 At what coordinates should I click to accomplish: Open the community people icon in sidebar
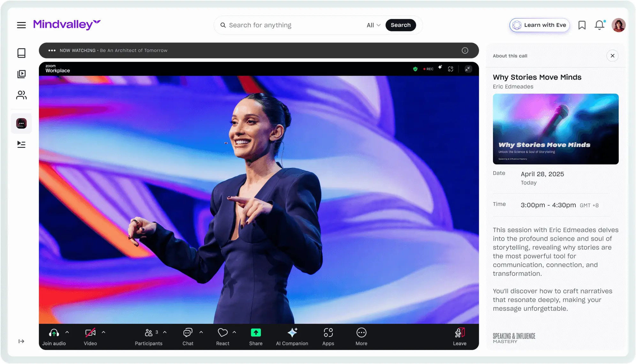(21, 95)
